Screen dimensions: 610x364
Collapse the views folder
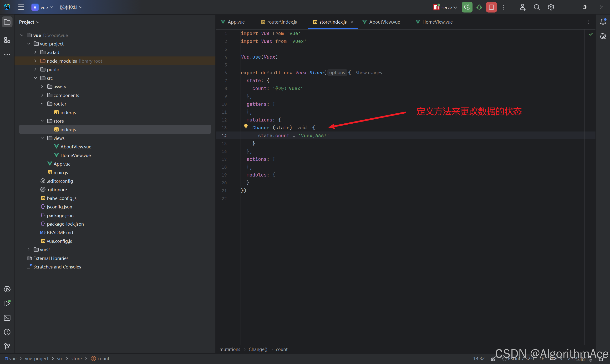(42, 138)
